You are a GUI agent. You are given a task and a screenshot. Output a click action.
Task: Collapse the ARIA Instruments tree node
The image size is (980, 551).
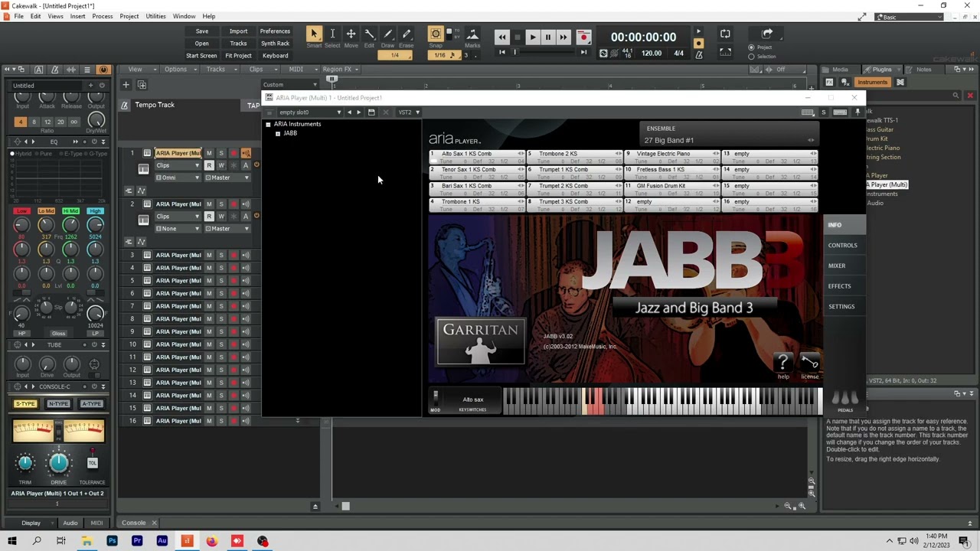(268, 124)
